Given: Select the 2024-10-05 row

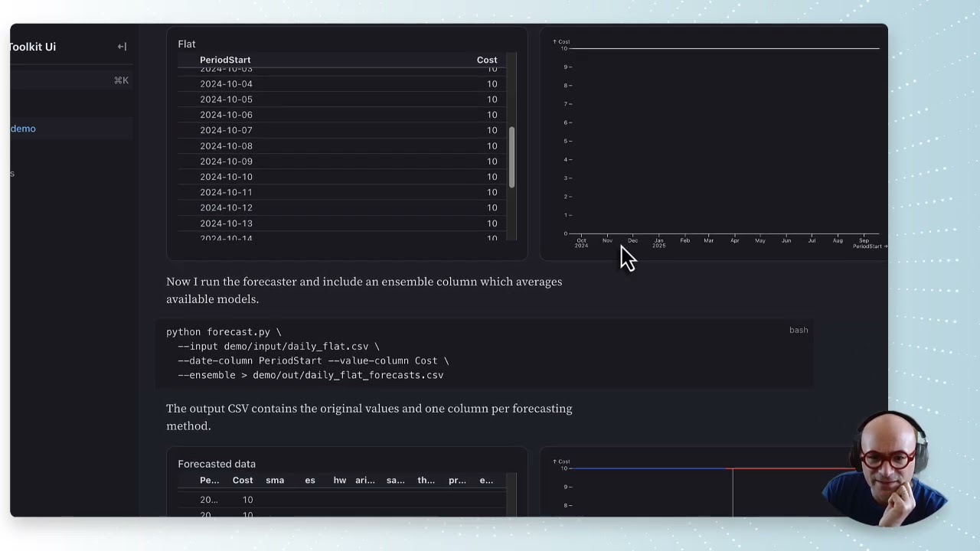Looking at the screenshot, I should pos(342,99).
